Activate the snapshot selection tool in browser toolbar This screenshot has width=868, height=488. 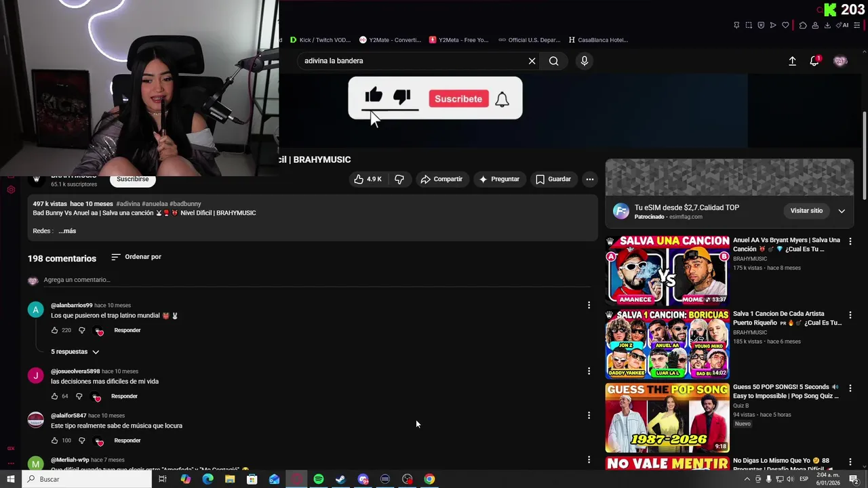749,25
